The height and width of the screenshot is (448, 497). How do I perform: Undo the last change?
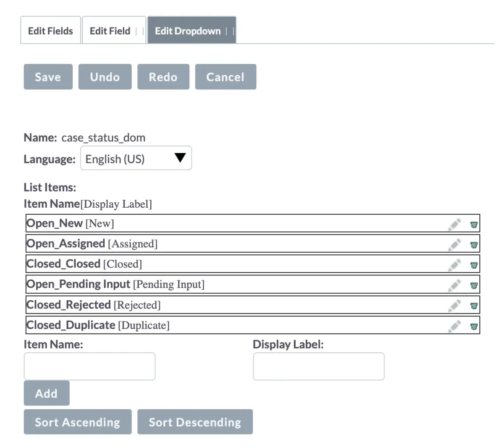pyautogui.click(x=105, y=77)
